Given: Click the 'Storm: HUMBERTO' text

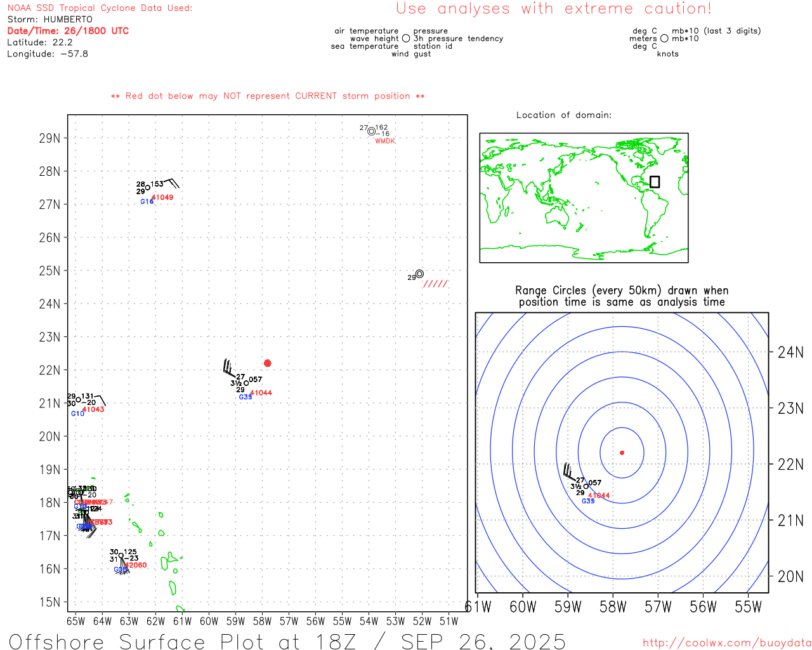Looking at the screenshot, I should [49, 20].
